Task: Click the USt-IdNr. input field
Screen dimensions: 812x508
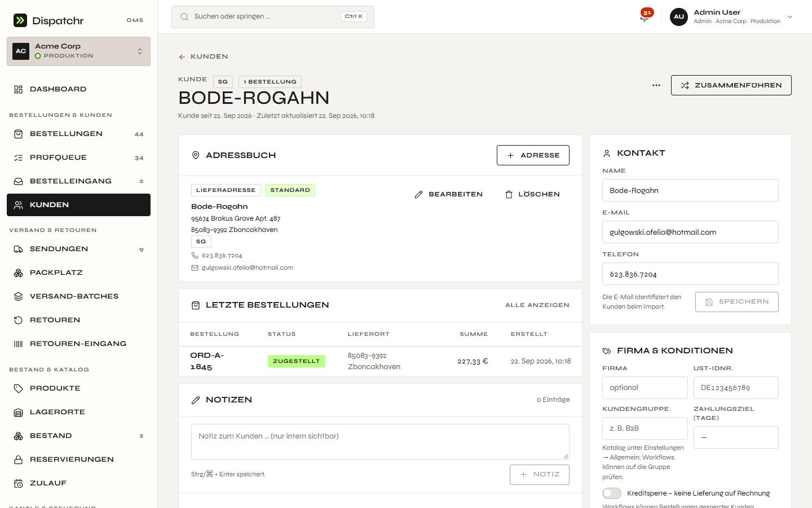Action: [x=736, y=388]
